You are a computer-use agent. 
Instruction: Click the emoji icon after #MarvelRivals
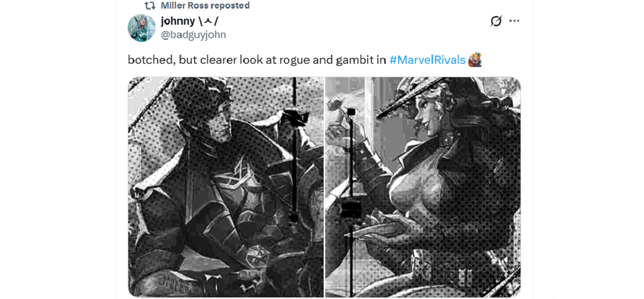(474, 60)
